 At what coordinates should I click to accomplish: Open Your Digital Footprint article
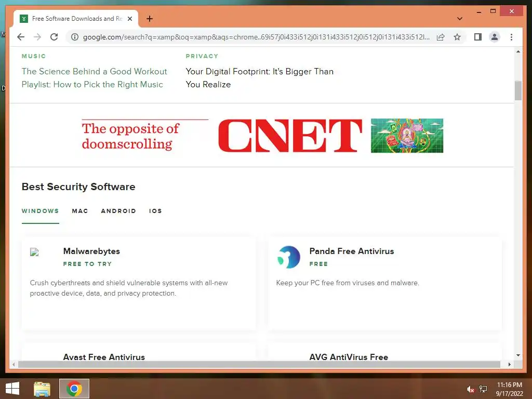click(x=260, y=78)
